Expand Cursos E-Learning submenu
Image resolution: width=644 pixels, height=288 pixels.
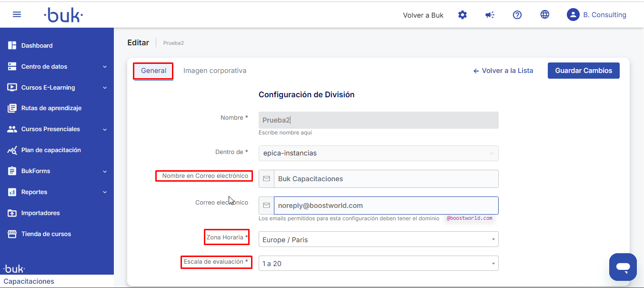click(x=57, y=88)
